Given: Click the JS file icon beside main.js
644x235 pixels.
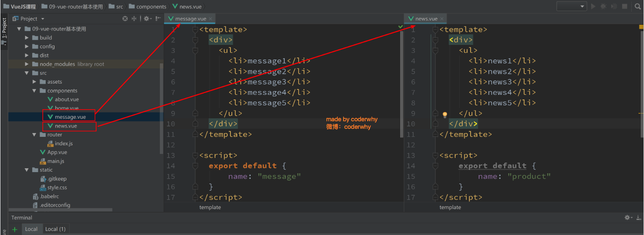Looking at the screenshot, I should coord(42,161).
